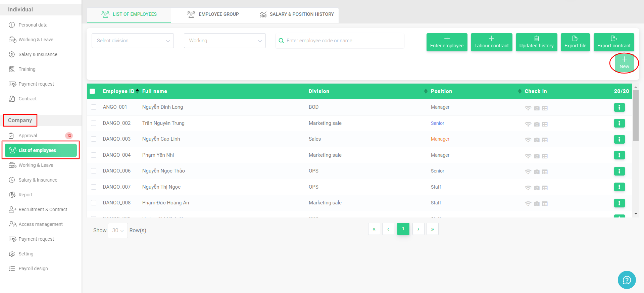644x293 pixels.
Task: Check the box for DANGO_004
Action: point(94,155)
